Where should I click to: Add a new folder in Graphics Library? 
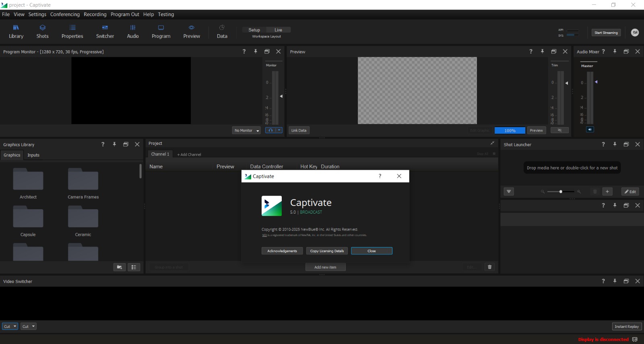120,267
